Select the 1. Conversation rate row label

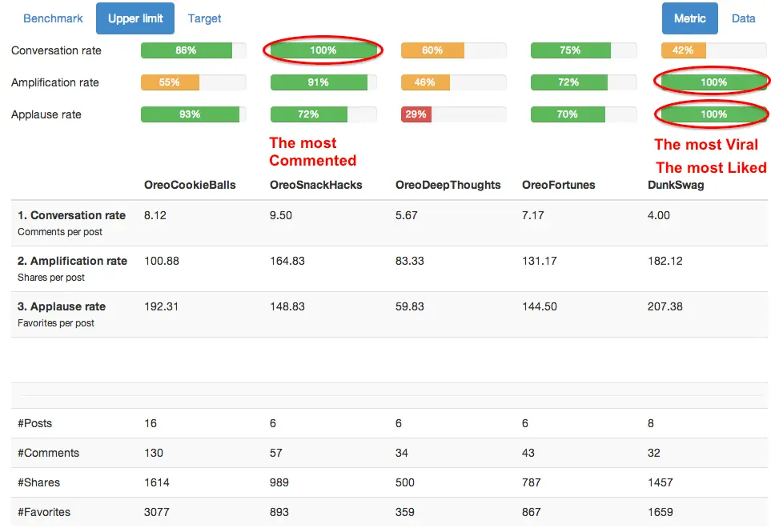pyautogui.click(x=72, y=215)
